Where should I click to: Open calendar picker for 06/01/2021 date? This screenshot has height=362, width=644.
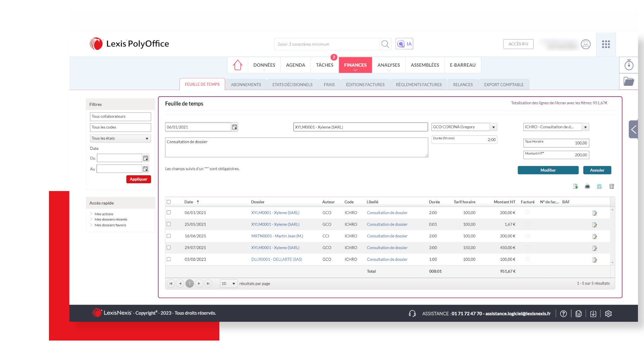[x=234, y=127]
